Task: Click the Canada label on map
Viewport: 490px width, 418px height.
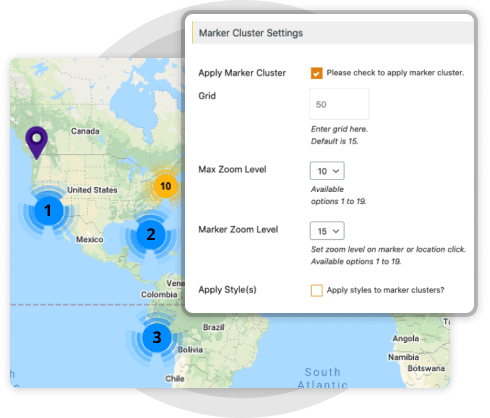Action: tap(85, 131)
